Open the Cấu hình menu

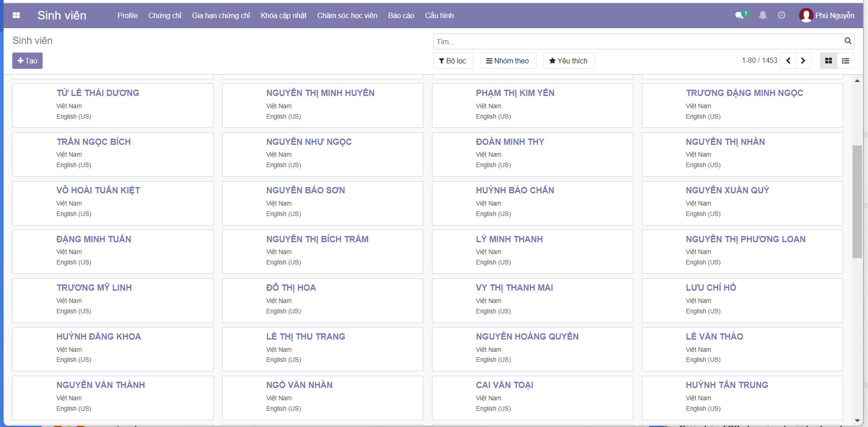[x=439, y=15]
